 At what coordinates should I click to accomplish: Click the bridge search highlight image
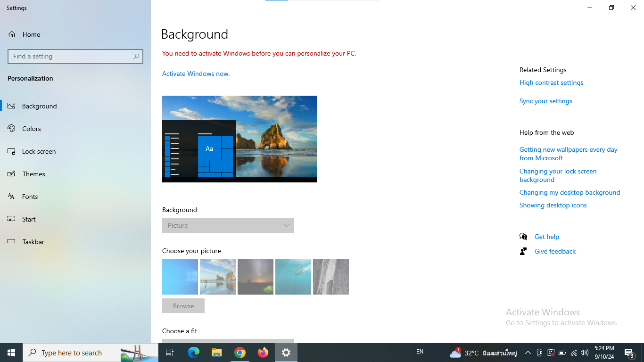click(139, 353)
